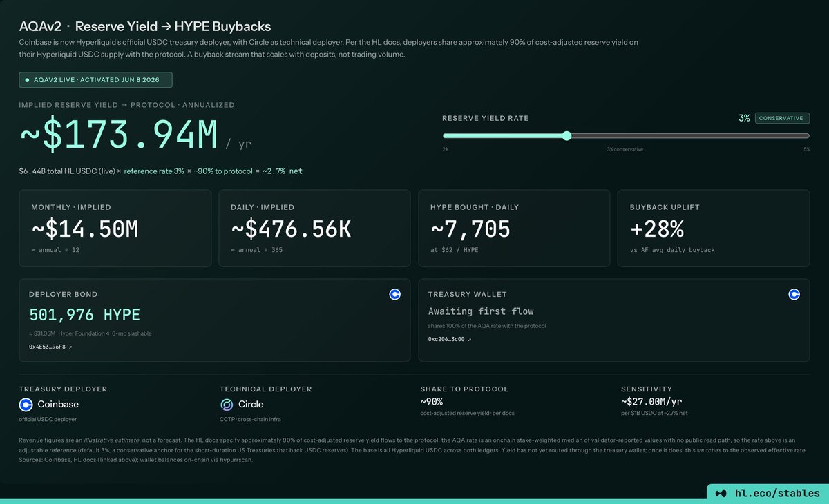The image size is (829, 504).
Task: Click the HYPE BOUGHT · DAILY ~7,705 card
Action: [x=514, y=228]
